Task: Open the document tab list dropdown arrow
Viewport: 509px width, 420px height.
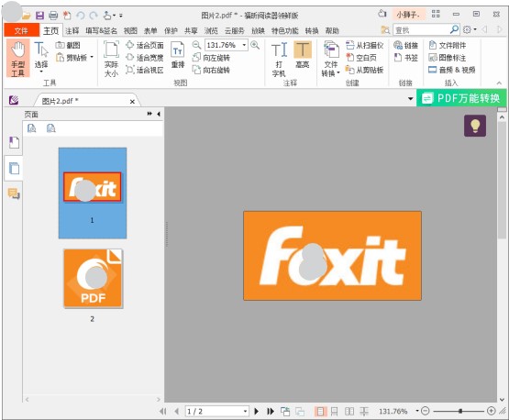Action: 410,99
